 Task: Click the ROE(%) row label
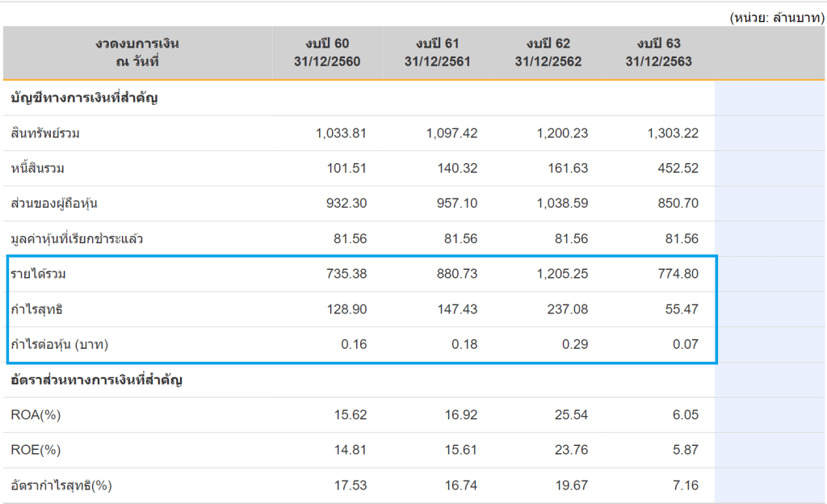pos(36,450)
